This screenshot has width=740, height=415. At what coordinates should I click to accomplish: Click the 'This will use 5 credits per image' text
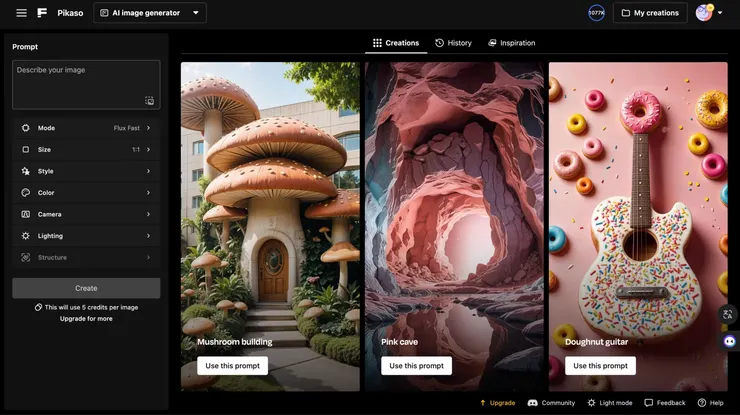[92, 307]
